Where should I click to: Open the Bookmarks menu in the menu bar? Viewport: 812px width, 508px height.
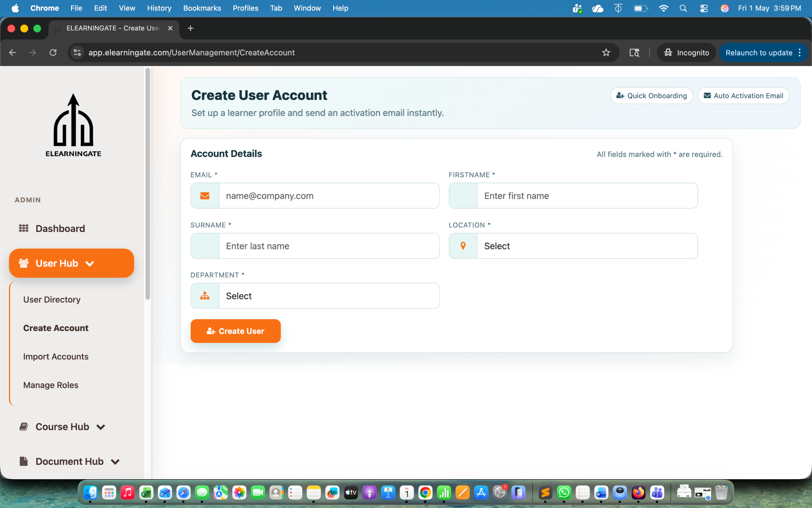(202, 8)
